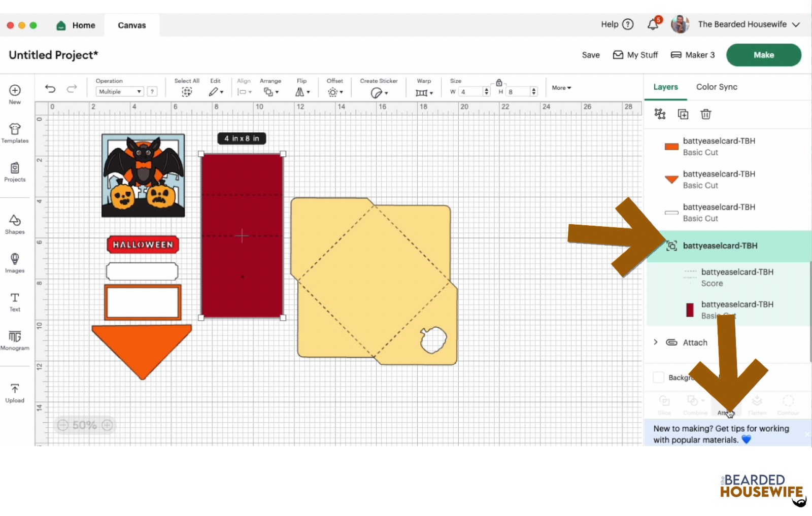Switch to the Color Sync tab
Image resolution: width=812 pixels, height=516 pixels.
(x=717, y=87)
